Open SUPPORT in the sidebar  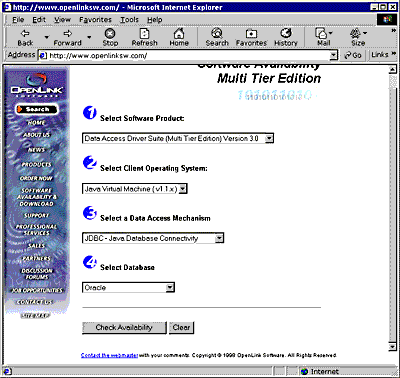[x=36, y=216]
